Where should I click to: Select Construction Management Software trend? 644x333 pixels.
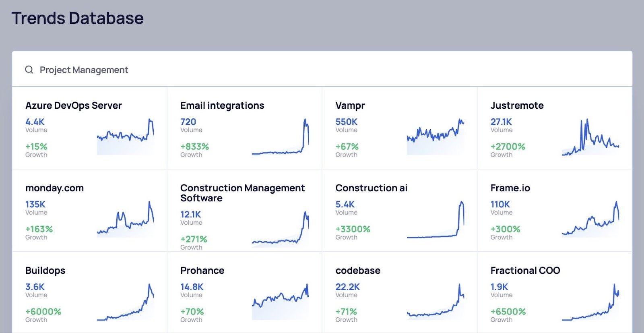click(243, 193)
